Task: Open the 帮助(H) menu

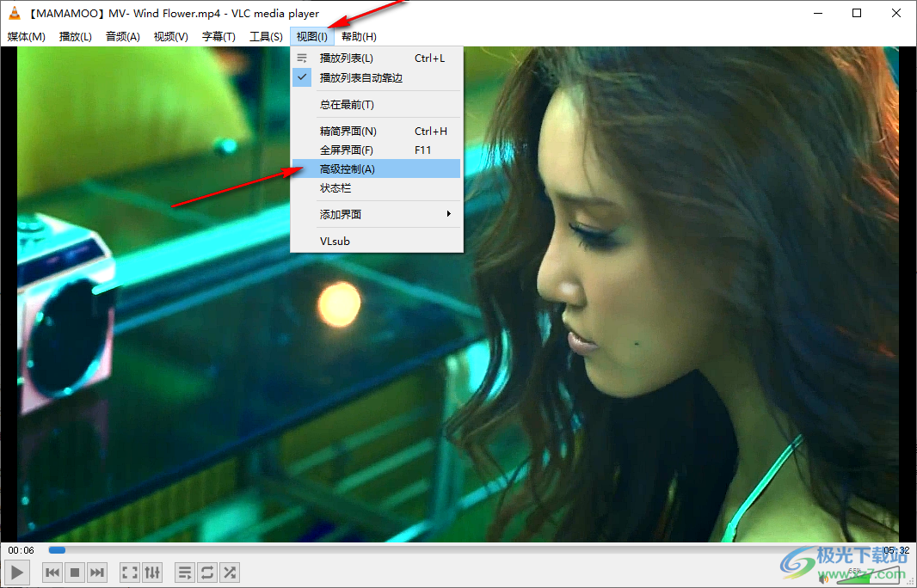Action: click(x=359, y=36)
